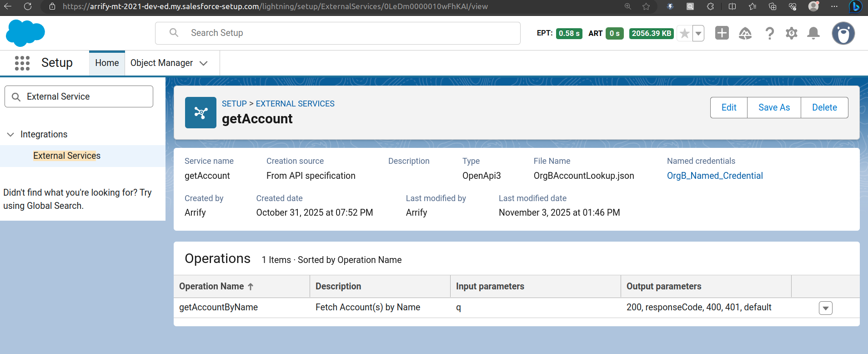Open the Global Actions plus icon
This screenshot has width=868, height=354.
pos(722,33)
